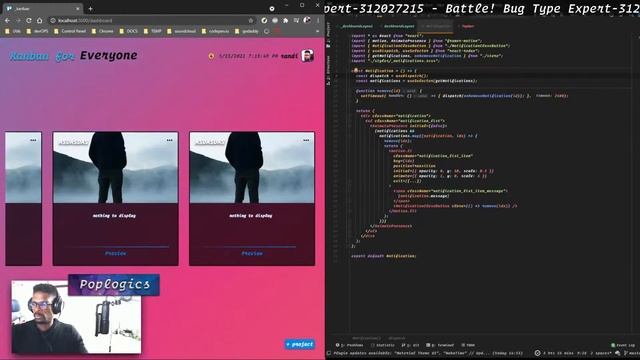Select the active highlighted editor tab in IDE

point(436,26)
